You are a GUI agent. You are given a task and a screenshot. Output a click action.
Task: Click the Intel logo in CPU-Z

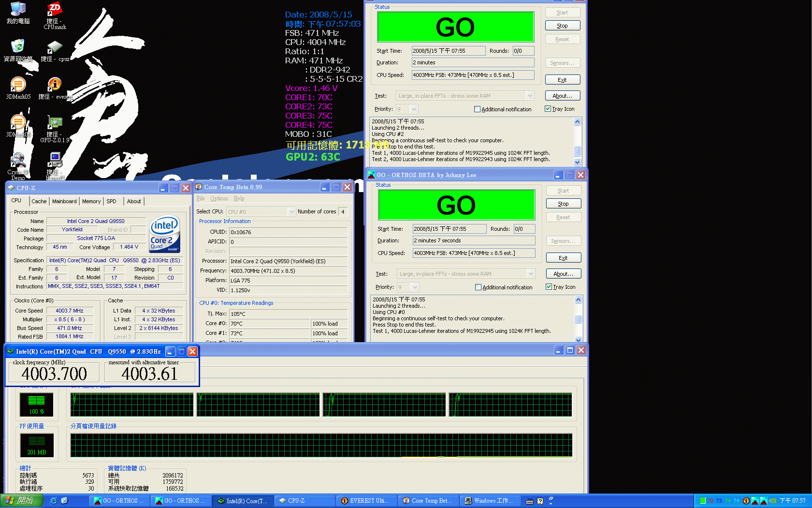point(165,234)
